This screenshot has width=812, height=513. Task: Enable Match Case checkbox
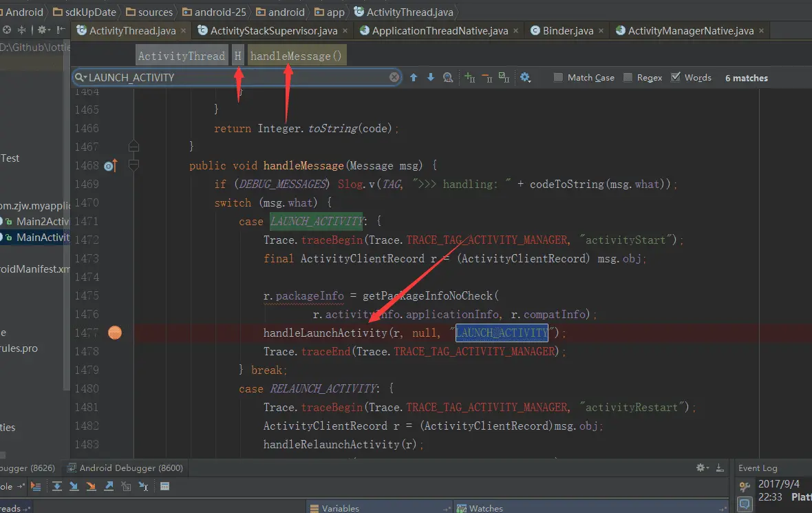tap(557, 77)
